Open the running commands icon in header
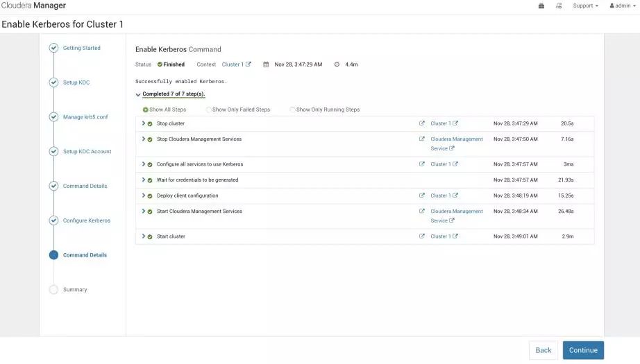 point(559,6)
